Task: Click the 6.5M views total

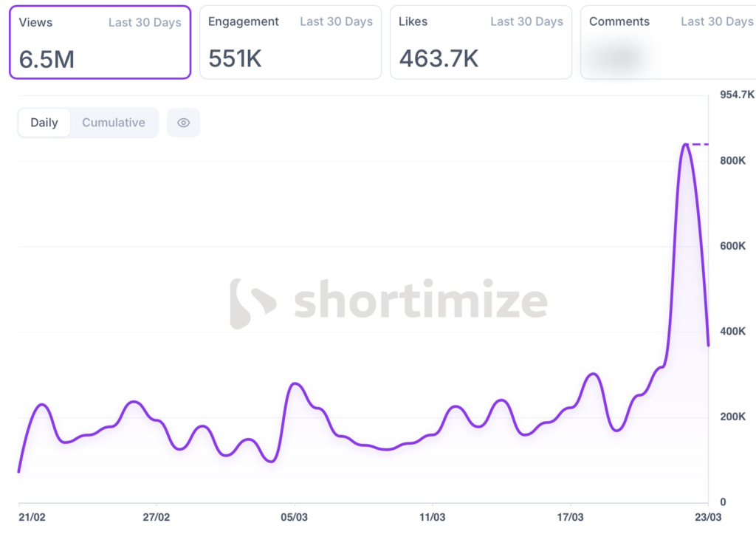Action: (x=47, y=59)
